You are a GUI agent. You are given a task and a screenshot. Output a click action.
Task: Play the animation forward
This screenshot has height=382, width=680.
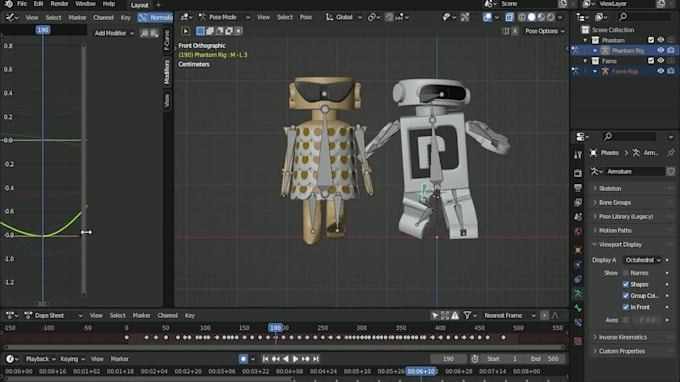296,359
